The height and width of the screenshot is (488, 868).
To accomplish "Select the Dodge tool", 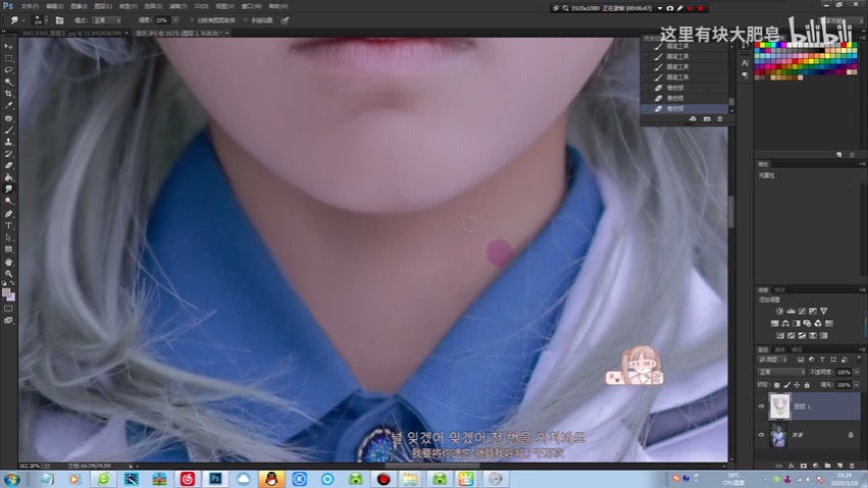I will (x=8, y=201).
